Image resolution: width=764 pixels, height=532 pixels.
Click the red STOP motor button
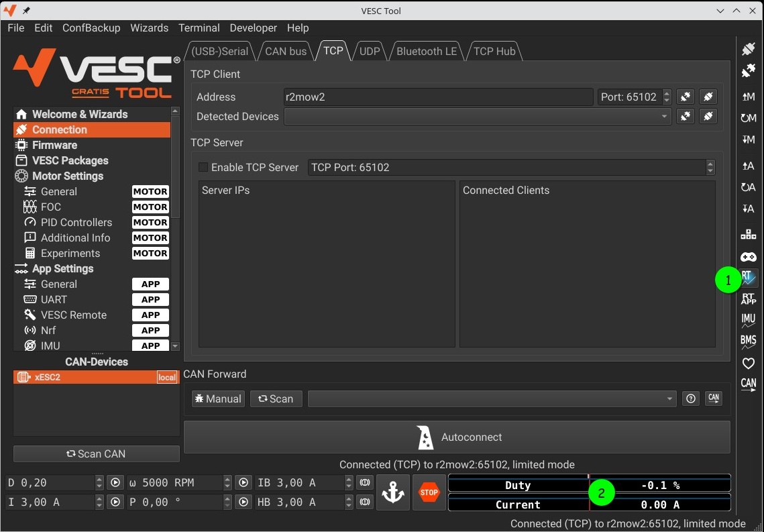coord(429,492)
